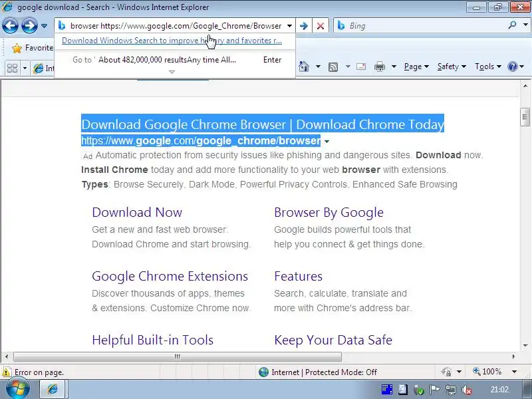Open the zoom level dropdown arrow
Image resolution: width=532 pixels, height=399 pixels.
pos(514,372)
